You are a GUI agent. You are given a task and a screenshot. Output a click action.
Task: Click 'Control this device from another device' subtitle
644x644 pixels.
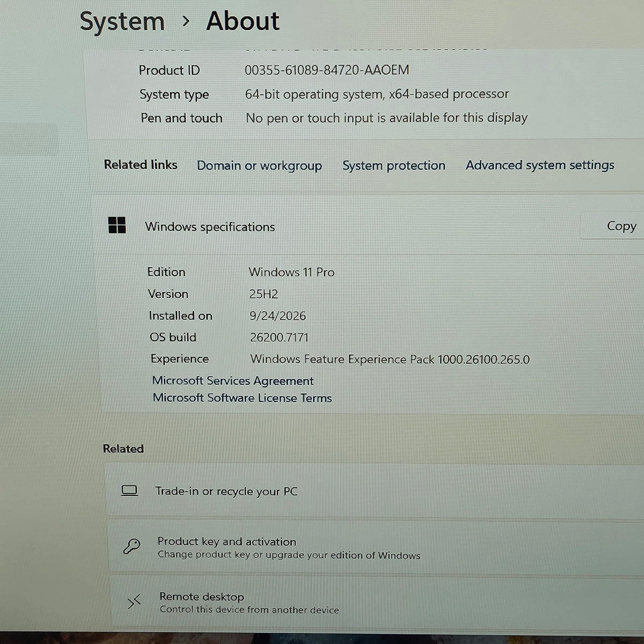click(x=249, y=610)
